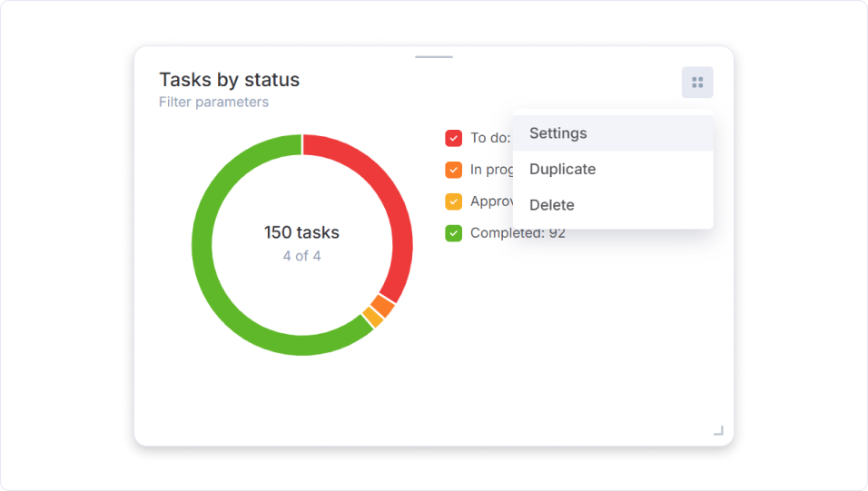This screenshot has width=868, height=491.
Task: Click the Completed: 92 legend label
Action: (x=518, y=233)
